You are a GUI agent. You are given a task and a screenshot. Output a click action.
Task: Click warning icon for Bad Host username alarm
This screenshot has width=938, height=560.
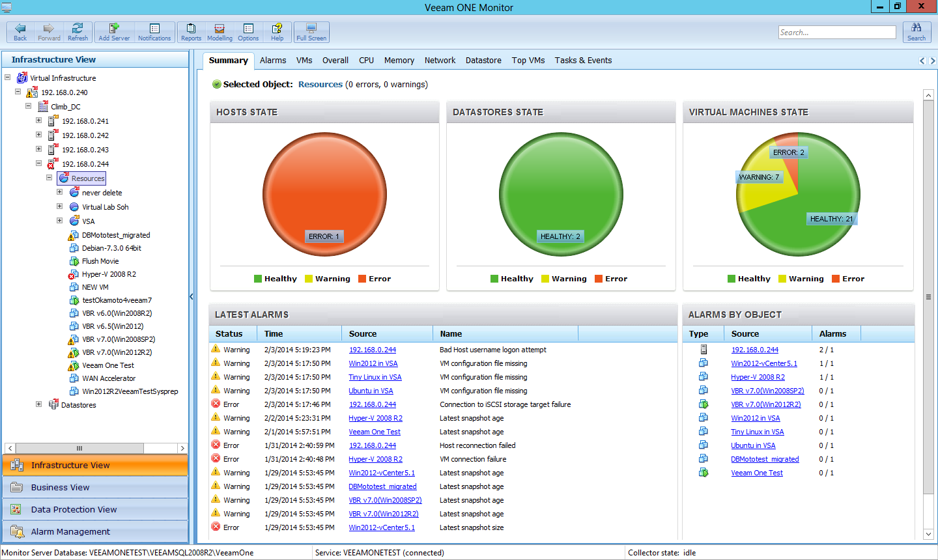coord(216,349)
